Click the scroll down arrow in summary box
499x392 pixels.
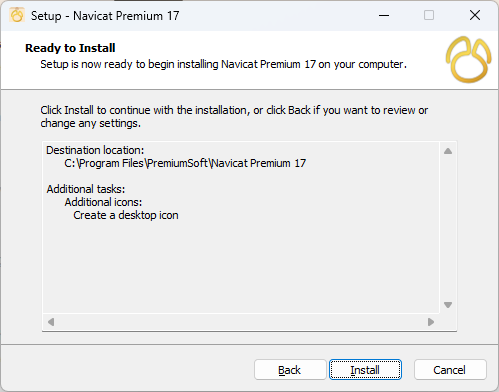pyautogui.click(x=448, y=305)
